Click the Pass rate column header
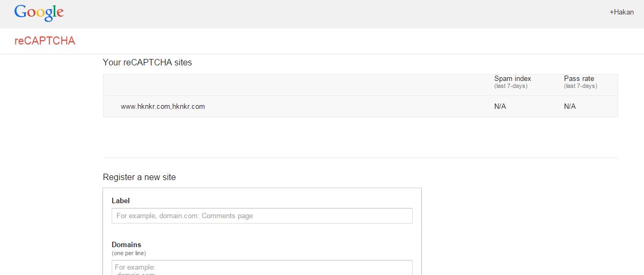 pos(579,78)
